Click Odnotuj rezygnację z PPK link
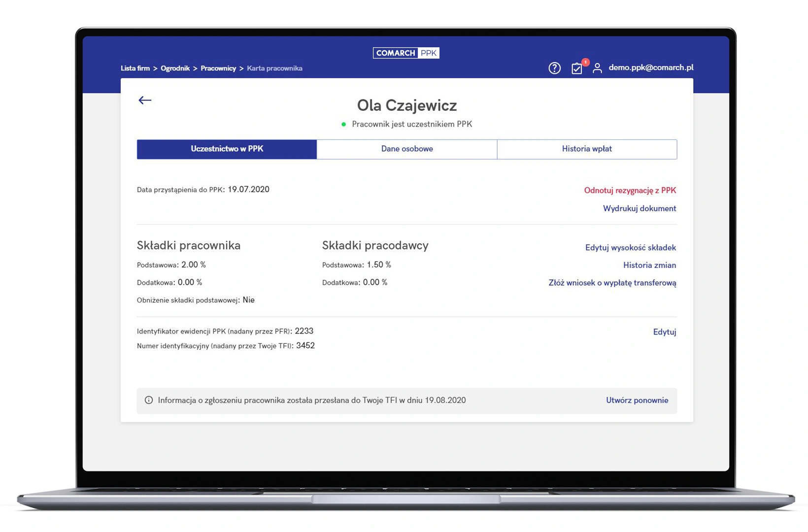The width and height of the screenshot is (808, 532). coord(630,190)
